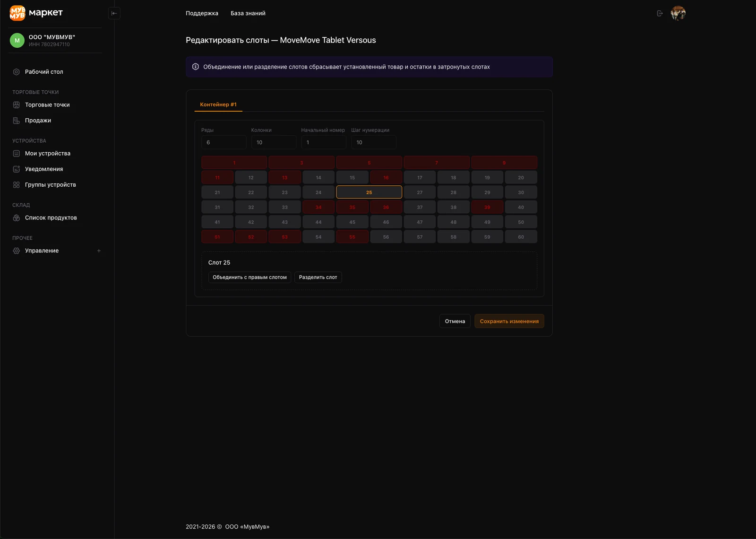
Task: Click the Торговые точки icon
Action: (x=17, y=105)
